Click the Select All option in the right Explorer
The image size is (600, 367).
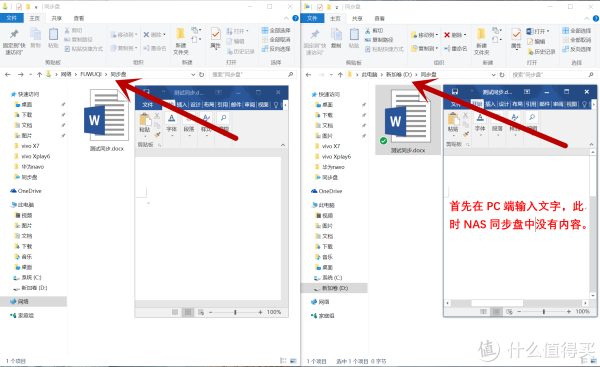tap(577, 31)
